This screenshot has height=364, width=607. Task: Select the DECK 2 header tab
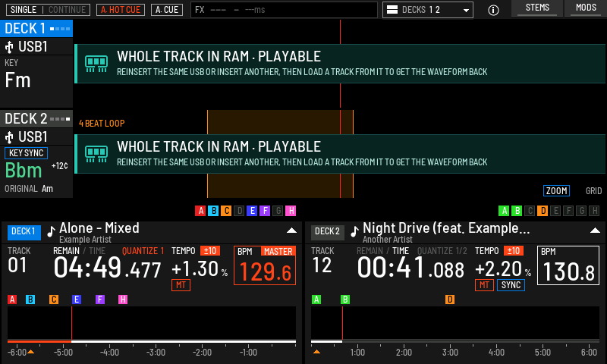point(36,119)
